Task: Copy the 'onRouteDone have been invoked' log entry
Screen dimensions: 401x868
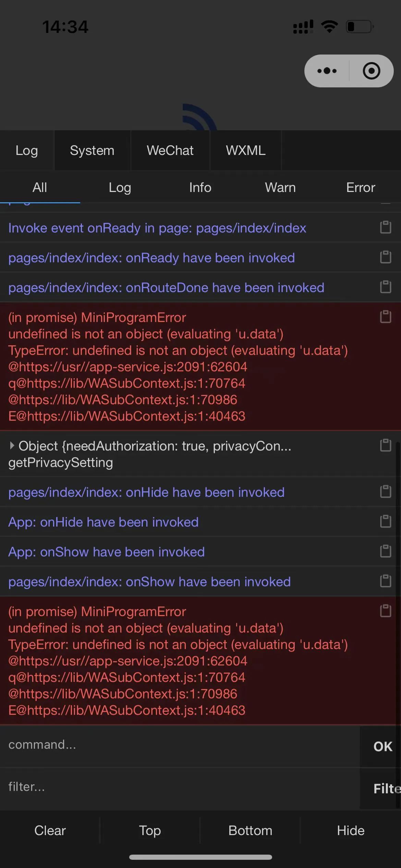Action: (386, 287)
